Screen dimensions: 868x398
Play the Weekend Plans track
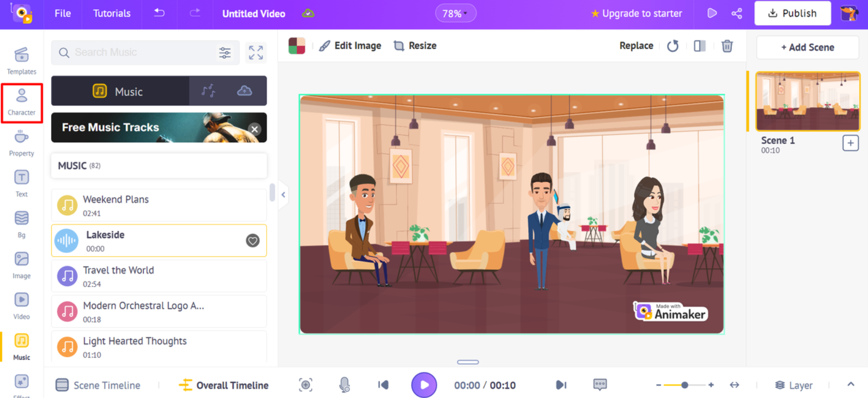point(68,206)
